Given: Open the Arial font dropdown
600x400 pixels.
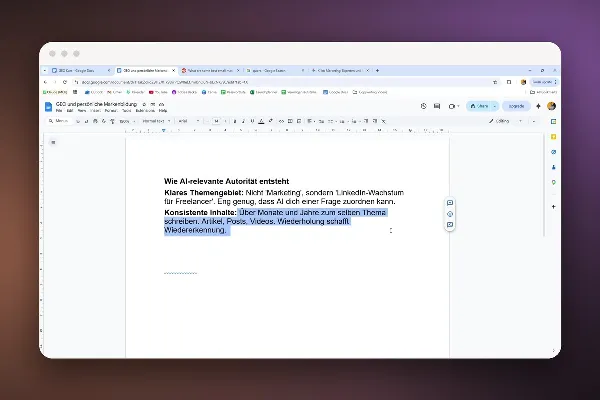Looking at the screenshot, I should tap(189, 121).
